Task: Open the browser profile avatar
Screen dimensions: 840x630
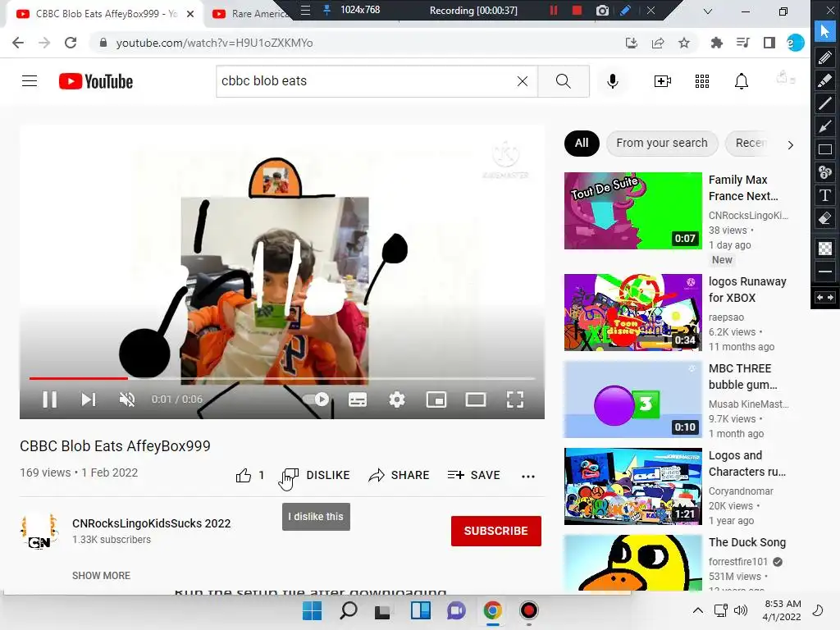Action: (x=796, y=43)
